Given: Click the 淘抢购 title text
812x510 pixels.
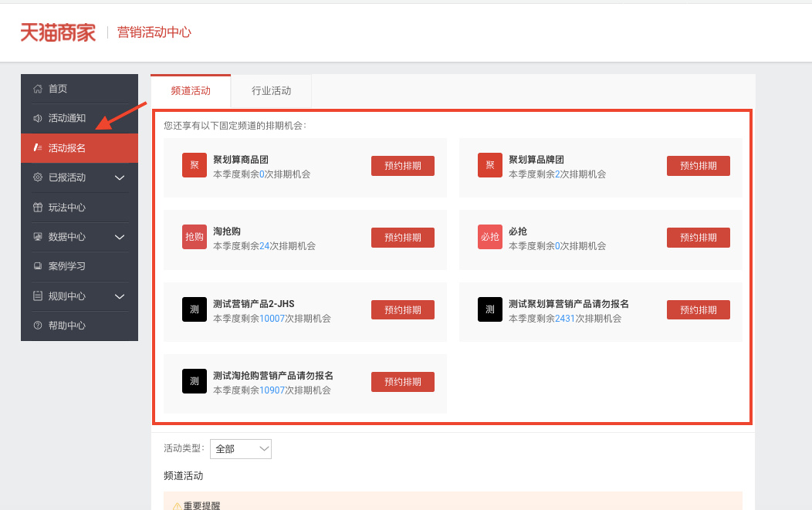Looking at the screenshot, I should point(227,231).
